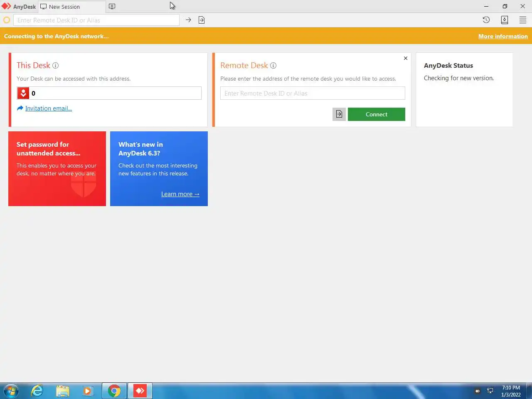The height and width of the screenshot is (399, 532).
Task: Focus the top Remote Desk ID address bar
Action: pos(96,20)
